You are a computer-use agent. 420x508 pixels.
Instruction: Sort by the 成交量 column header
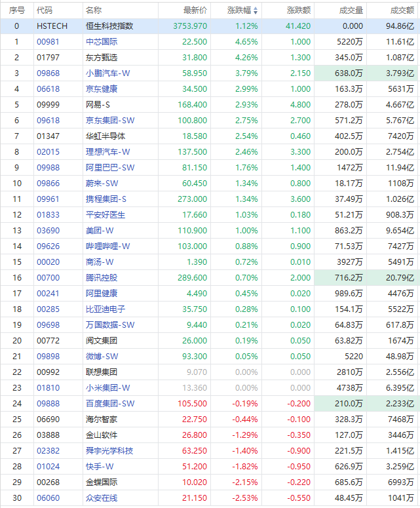coord(351,10)
